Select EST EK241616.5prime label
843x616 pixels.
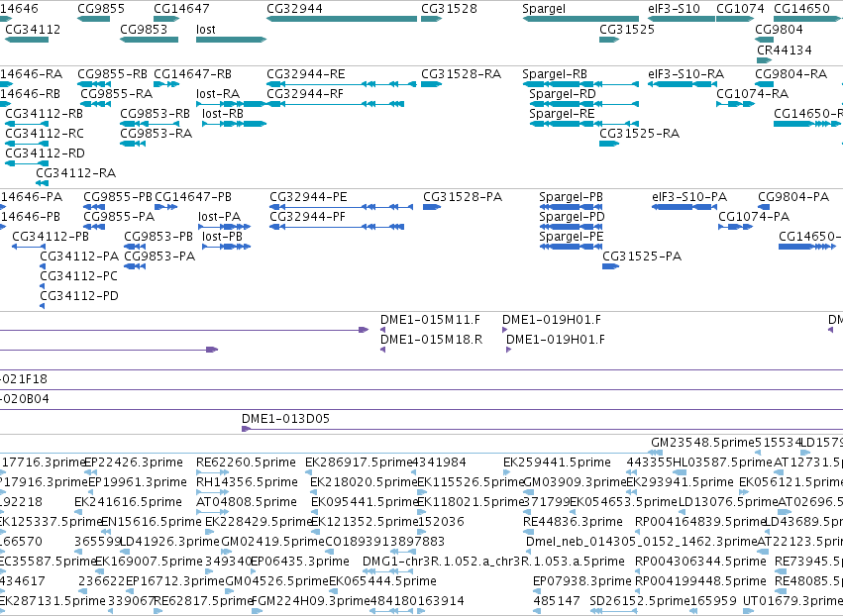pos(128,502)
